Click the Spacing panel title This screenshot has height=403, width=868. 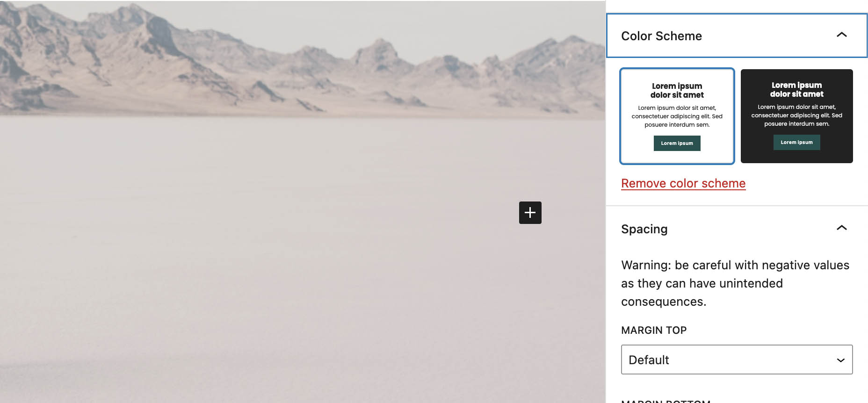coord(644,229)
